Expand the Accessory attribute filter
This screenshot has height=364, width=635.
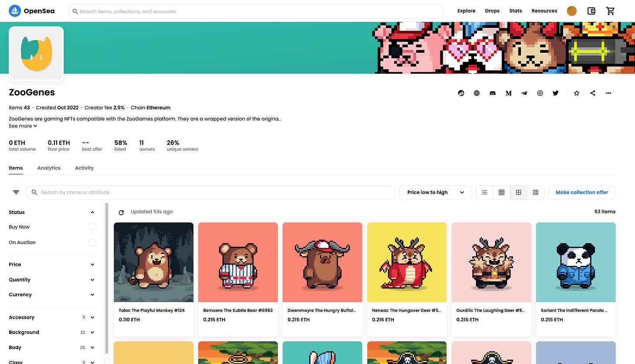(52, 317)
